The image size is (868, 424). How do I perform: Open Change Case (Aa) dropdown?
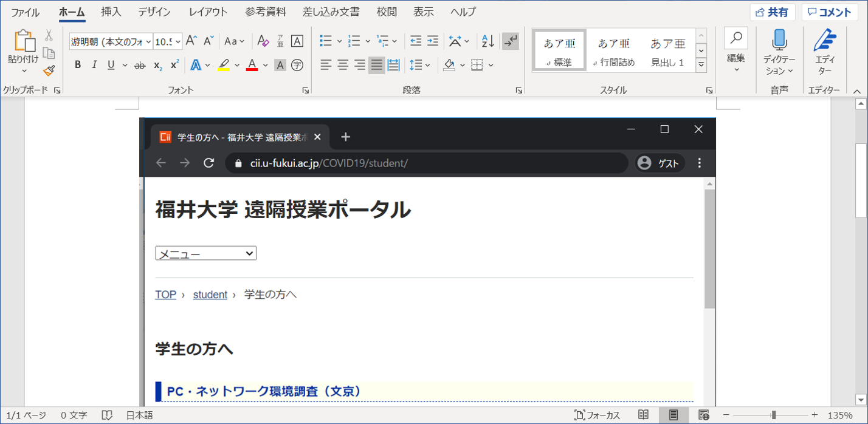coord(234,41)
